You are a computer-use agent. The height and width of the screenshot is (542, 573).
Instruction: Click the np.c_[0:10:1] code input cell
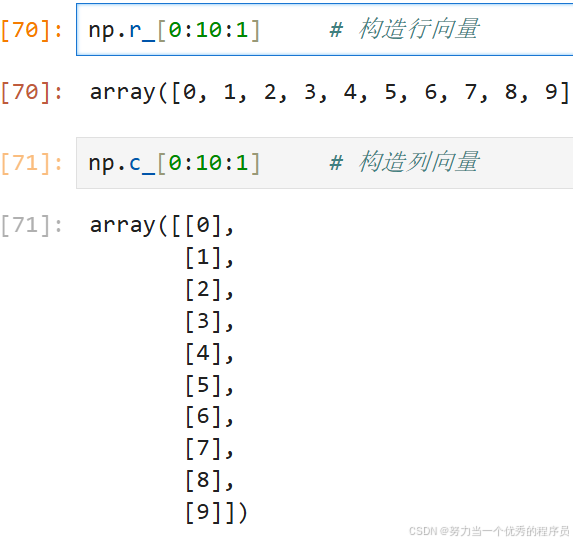coord(325,163)
